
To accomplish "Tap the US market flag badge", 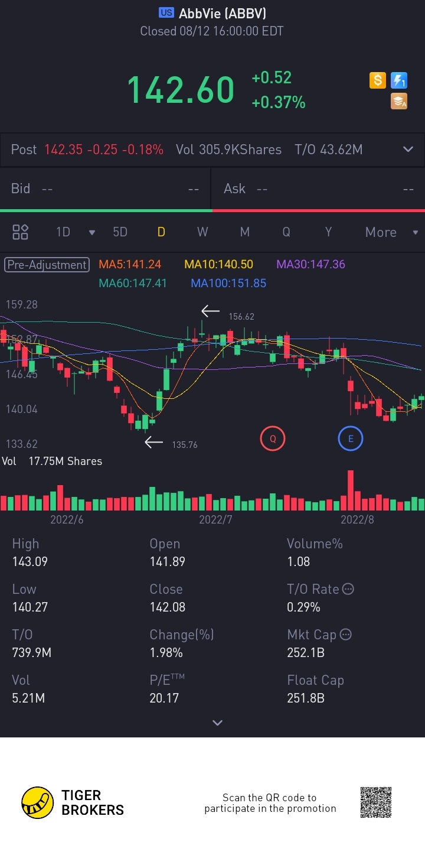I will coord(166,13).
